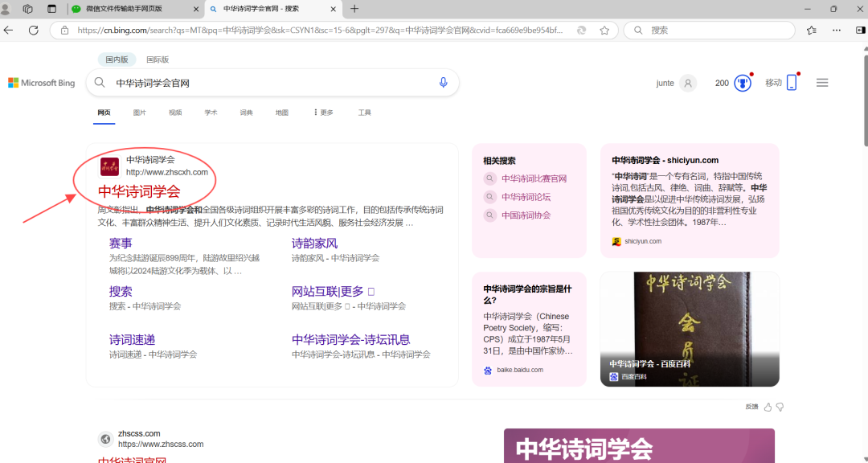This screenshot has height=463, width=868.
Task: Close the 微信文件传输助手网页版 tab
Action: [197, 10]
